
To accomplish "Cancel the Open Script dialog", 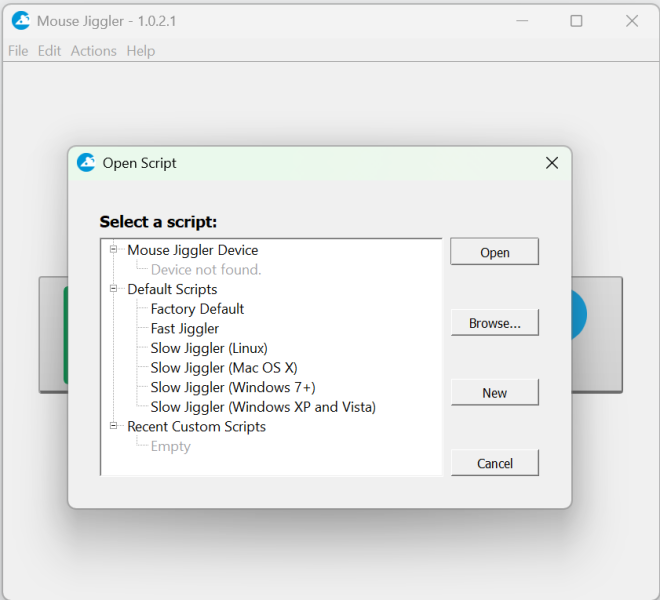I will (x=494, y=463).
